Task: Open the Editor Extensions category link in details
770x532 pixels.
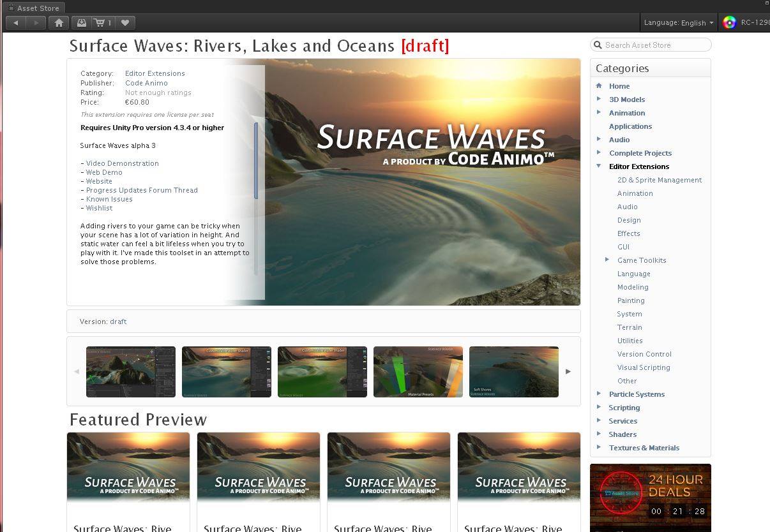Action: tap(155, 73)
